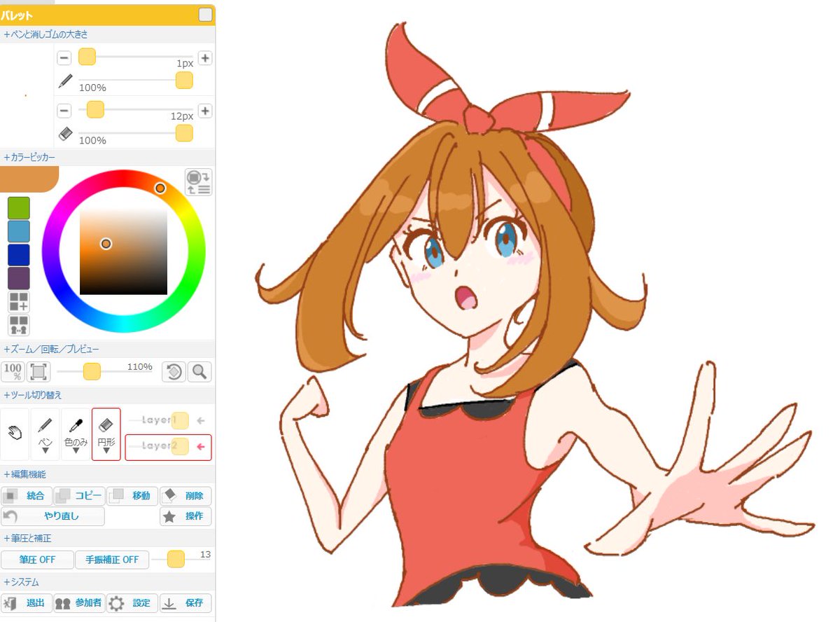Click 削除 delete button
The height and width of the screenshot is (622, 840).
(185, 496)
